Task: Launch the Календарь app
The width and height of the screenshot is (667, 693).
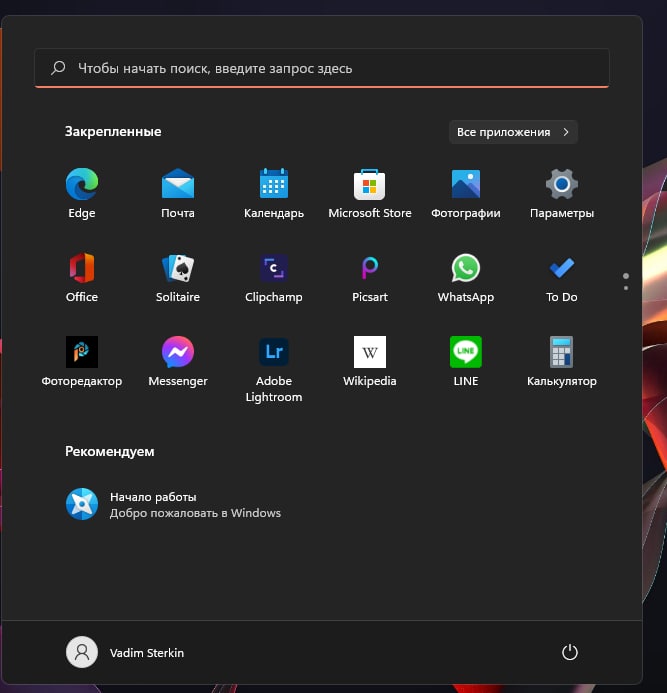Action: pos(274,193)
